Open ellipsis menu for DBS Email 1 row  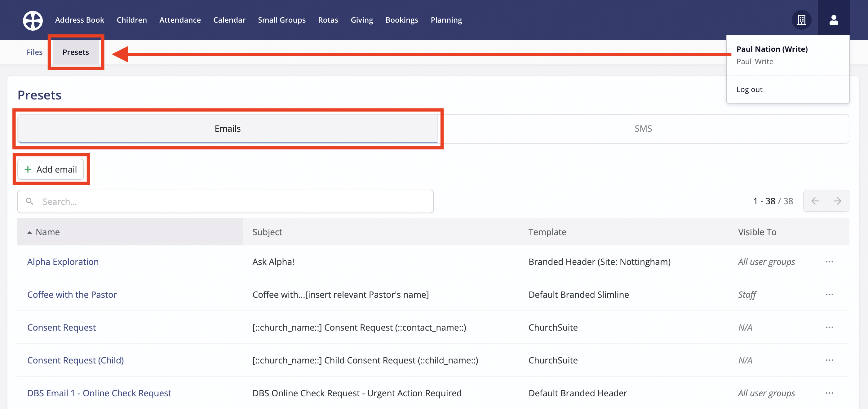click(829, 393)
